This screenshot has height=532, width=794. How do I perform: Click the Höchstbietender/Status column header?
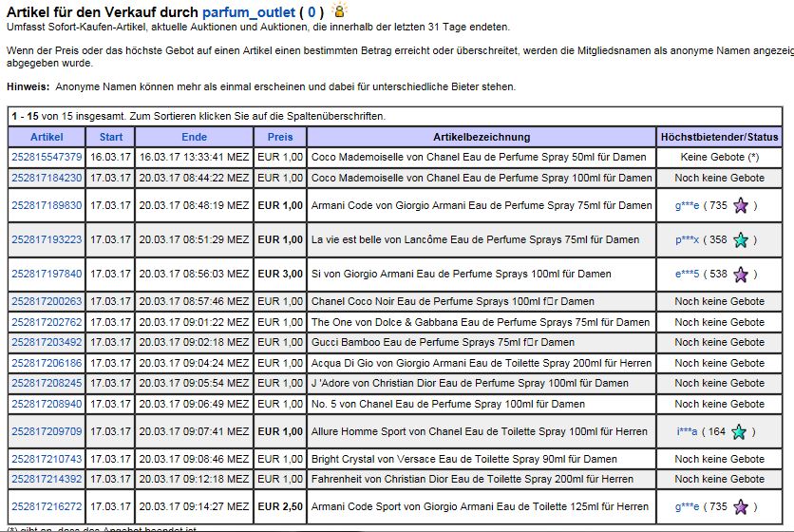719,137
